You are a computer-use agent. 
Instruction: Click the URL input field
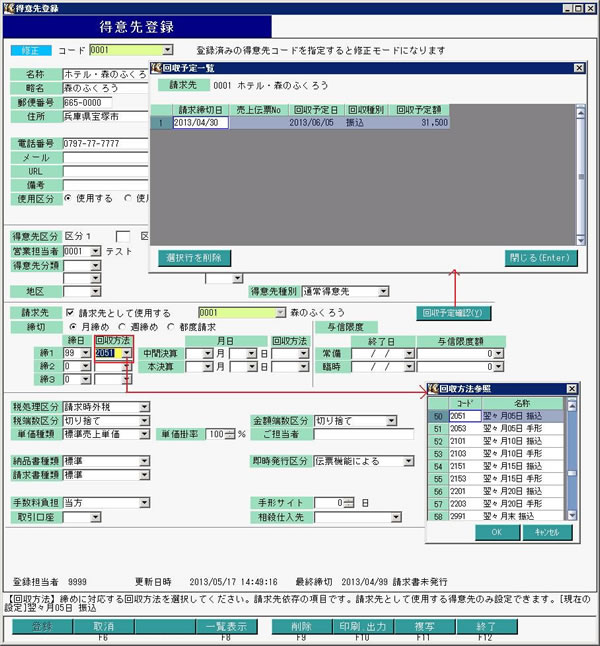point(105,171)
